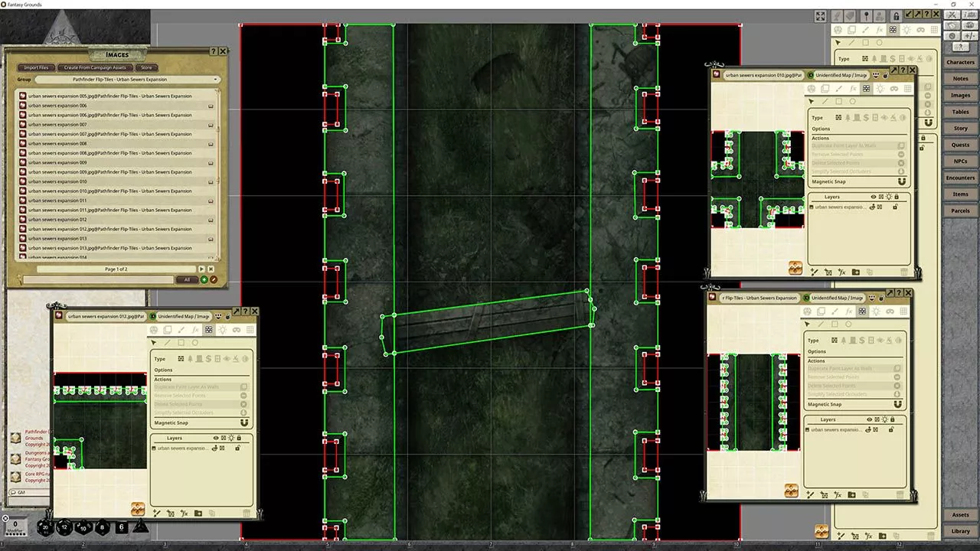Roll the d20 die

click(46, 527)
